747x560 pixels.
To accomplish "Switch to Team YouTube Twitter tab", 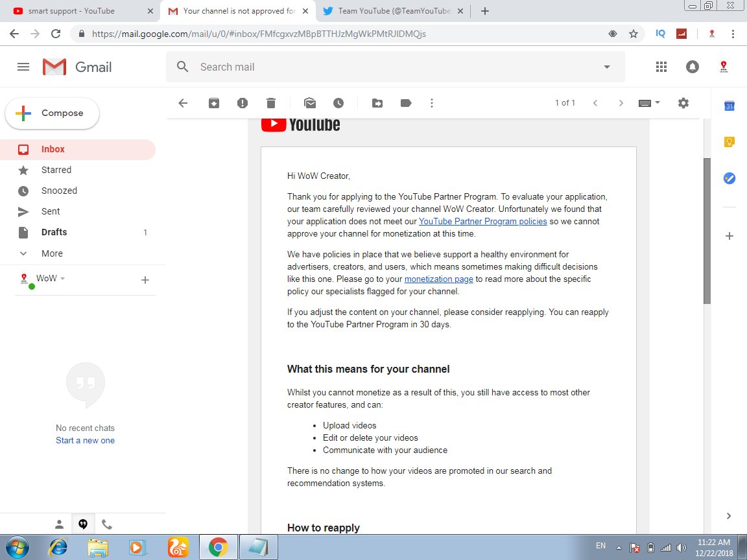I will pyautogui.click(x=391, y=11).
